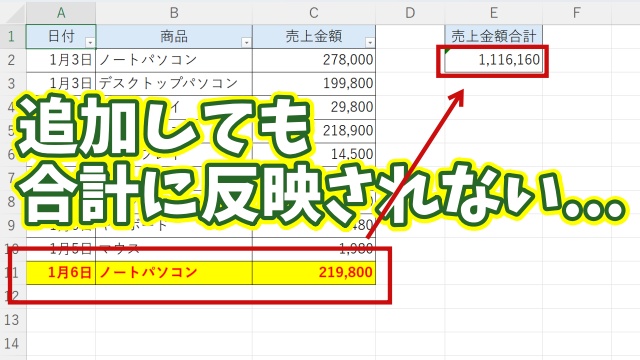The width and height of the screenshot is (640, 360).
Task: Click the 日付 header cell
Action: pyautogui.click(x=61, y=37)
